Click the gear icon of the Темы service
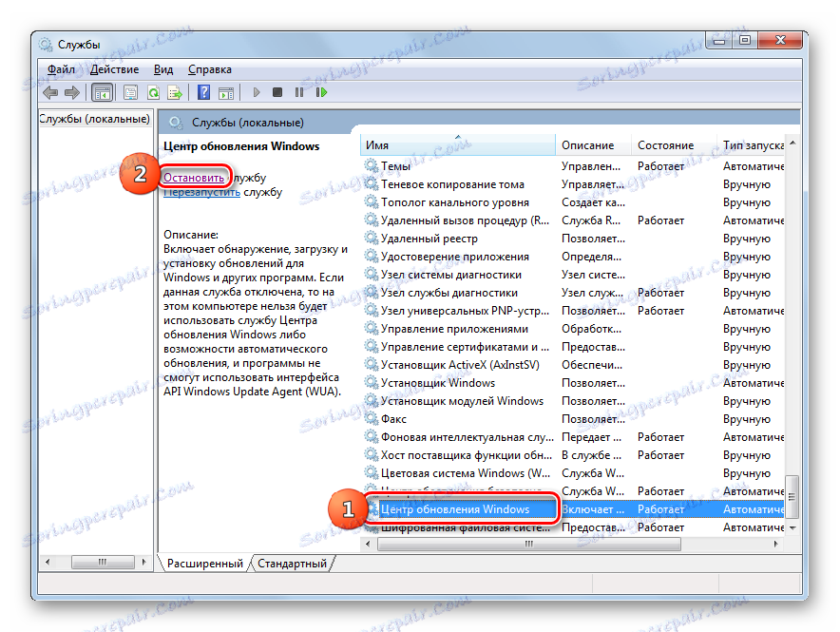Viewport: 840px width, 632px height. [372, 166]
